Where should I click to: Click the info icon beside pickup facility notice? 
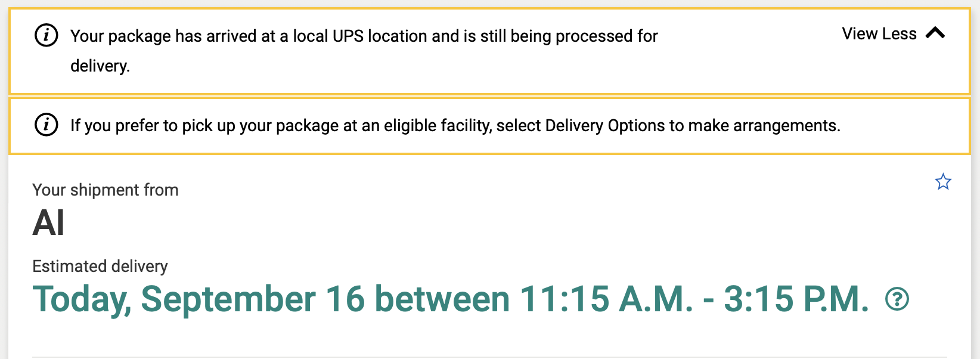[46, 125]
